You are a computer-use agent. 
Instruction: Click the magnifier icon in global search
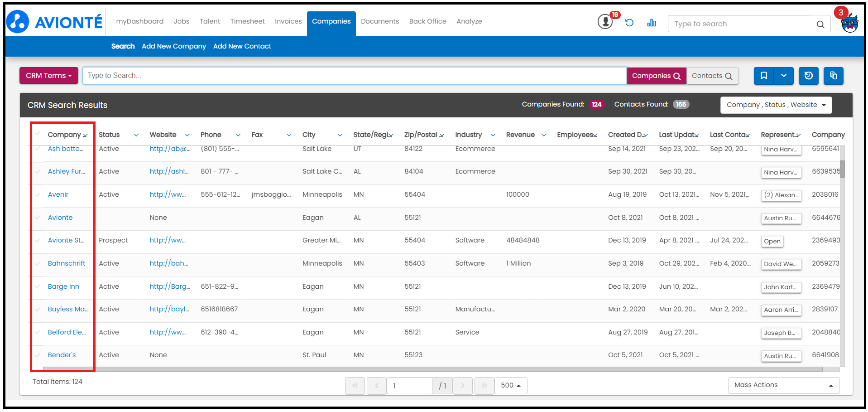[x=820, y=24]
